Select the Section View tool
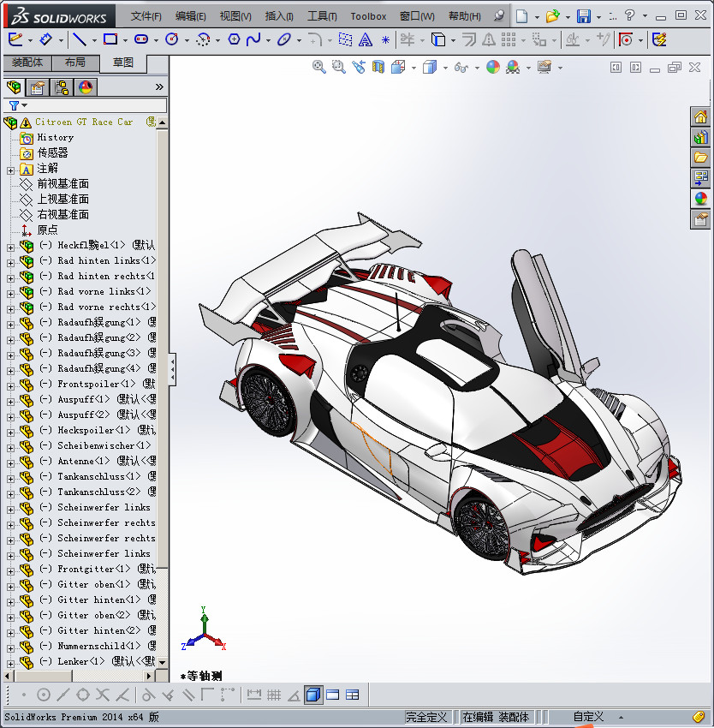 [x=378, y=67]
